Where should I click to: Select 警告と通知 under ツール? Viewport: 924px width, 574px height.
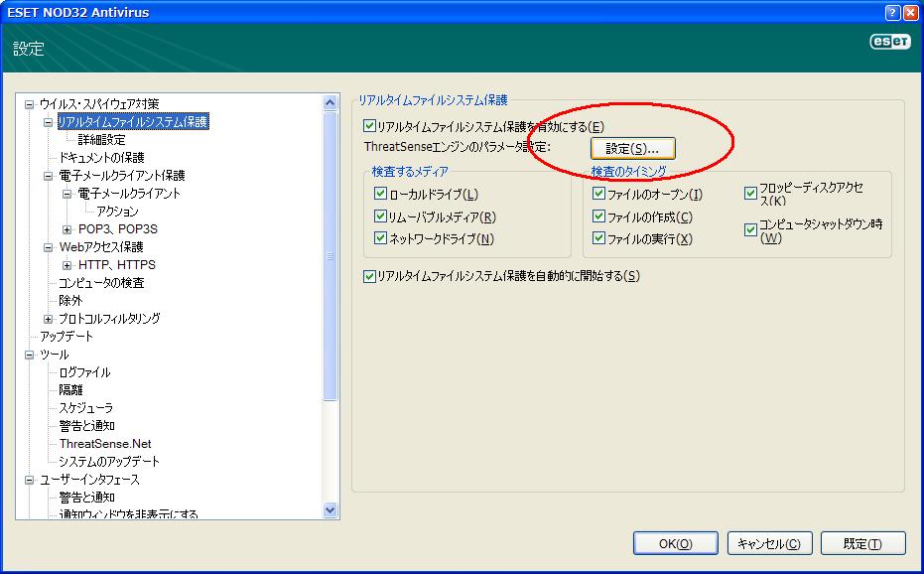tap(86, 426)
